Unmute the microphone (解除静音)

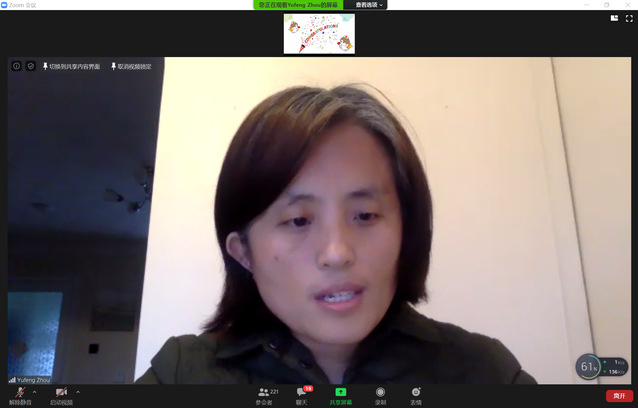tap(19, 393)
